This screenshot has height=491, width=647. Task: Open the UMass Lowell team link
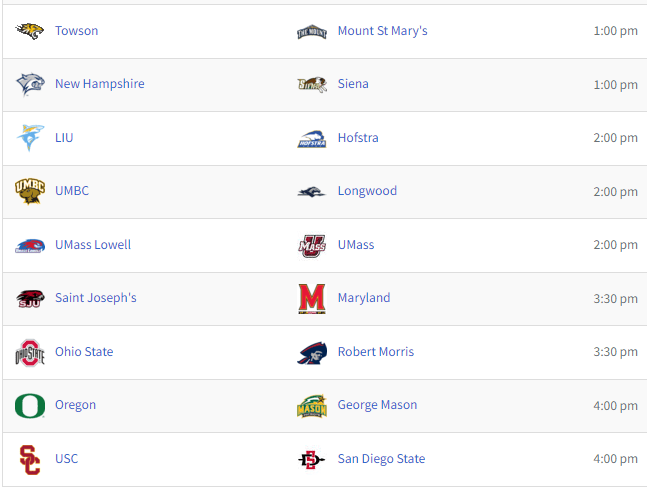click(93, 245)
